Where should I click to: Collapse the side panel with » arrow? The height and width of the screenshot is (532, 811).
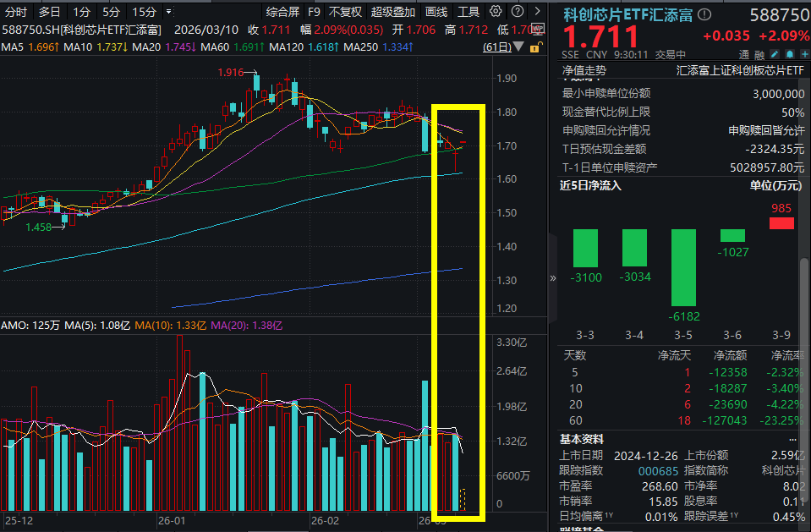(553, 277)
